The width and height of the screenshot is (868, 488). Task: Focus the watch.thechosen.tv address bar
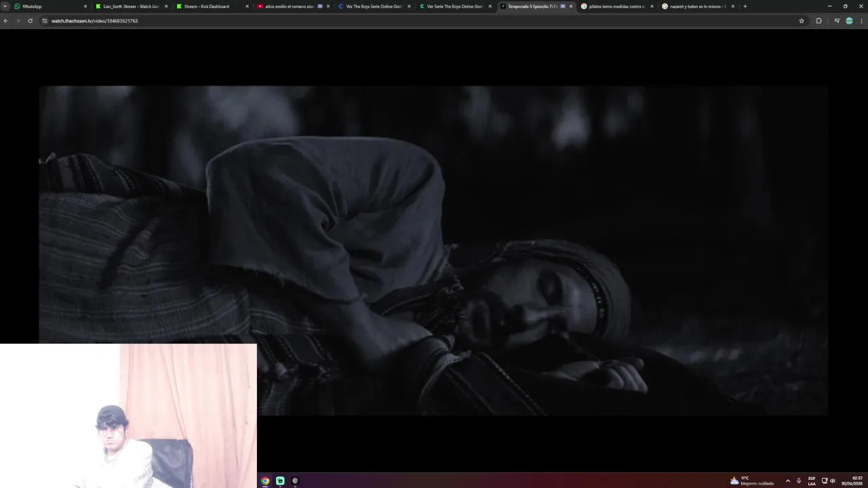point(420,21)
